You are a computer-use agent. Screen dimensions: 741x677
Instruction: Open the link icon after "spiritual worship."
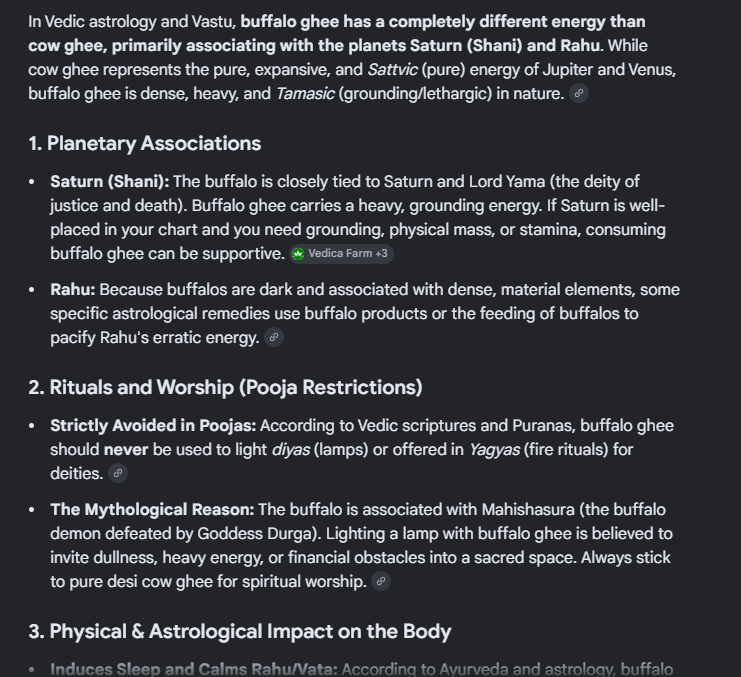click(381, 581)
